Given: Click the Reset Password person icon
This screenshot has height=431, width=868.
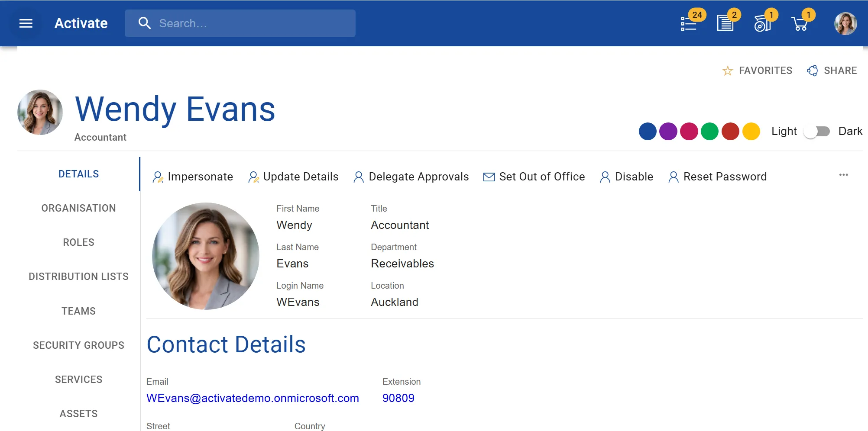Looking at the screenshot, I should 674,177.
